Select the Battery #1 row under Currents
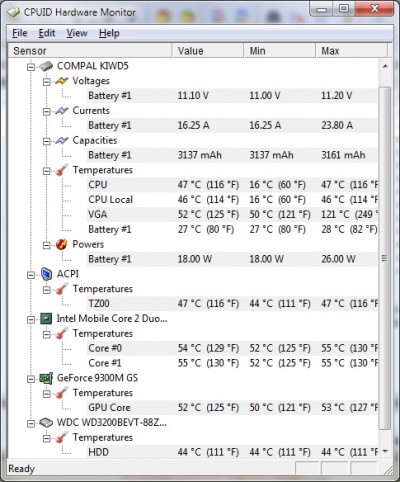 click(x=232, y=125)
